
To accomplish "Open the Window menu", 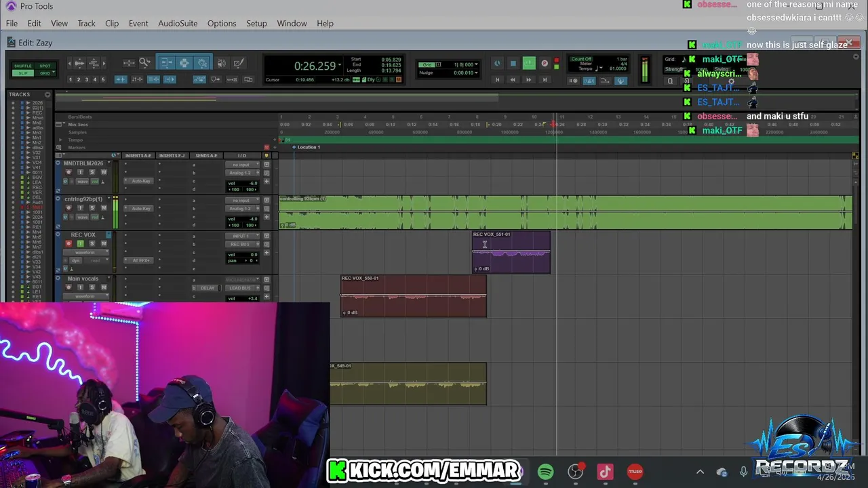I will tap(292, 23).
